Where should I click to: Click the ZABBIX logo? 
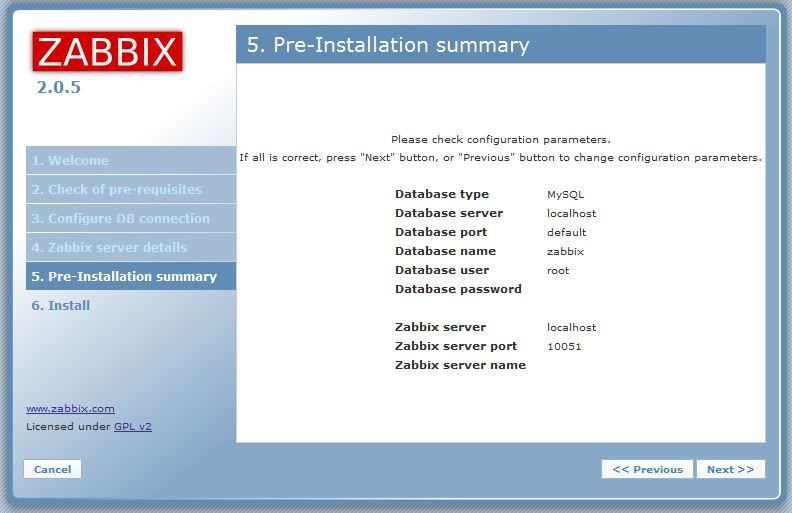click(x=107, y=52)
